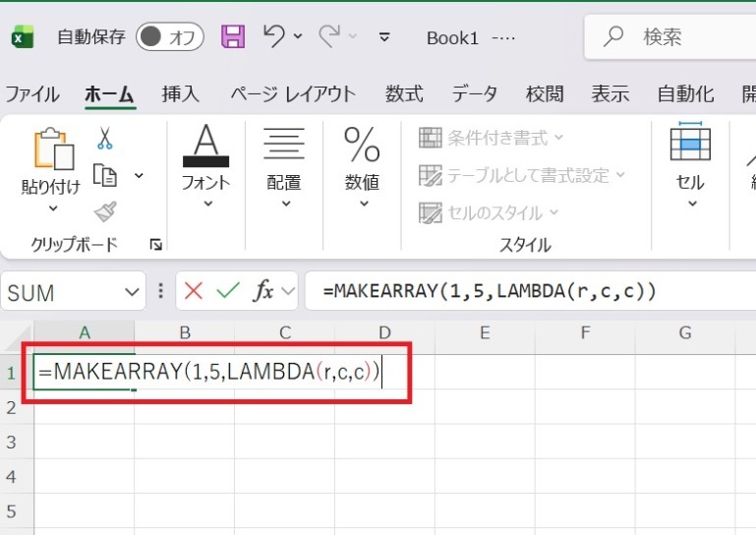Open the 配置 alignment group menu
The image size is (756, 535).
pos(284,165)
